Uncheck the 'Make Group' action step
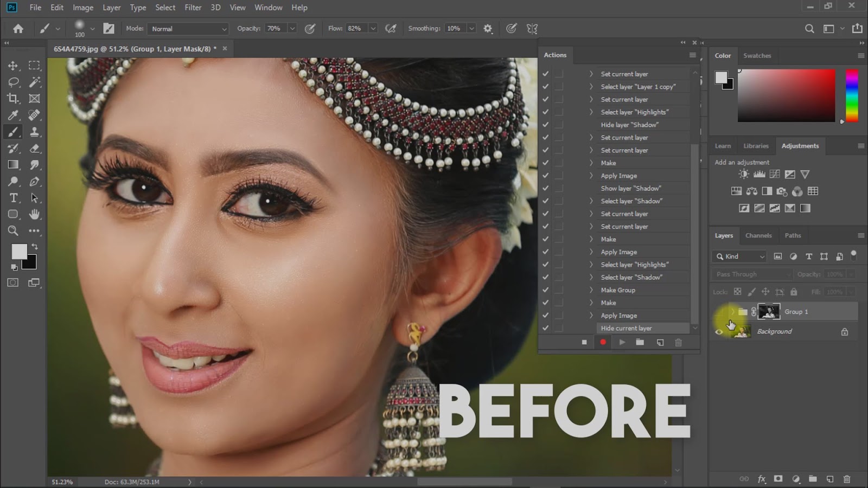 [x=545, y=290]
